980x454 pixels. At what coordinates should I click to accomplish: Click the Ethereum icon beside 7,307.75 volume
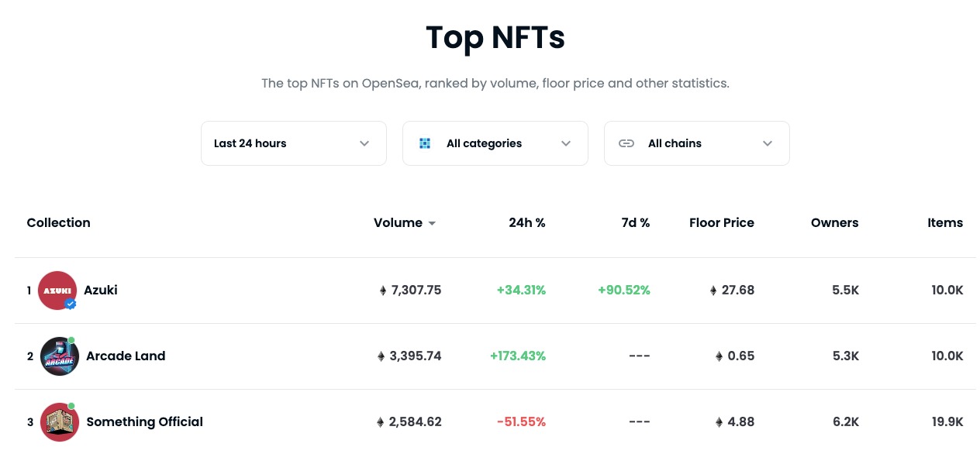tap(382, 291)
